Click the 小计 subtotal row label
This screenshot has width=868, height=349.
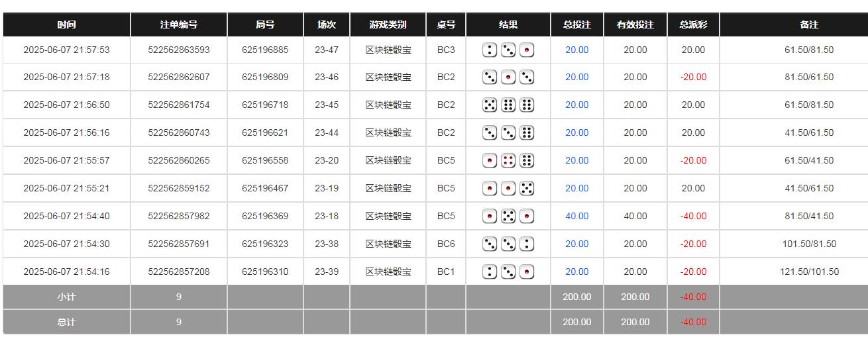pos(66,297)
